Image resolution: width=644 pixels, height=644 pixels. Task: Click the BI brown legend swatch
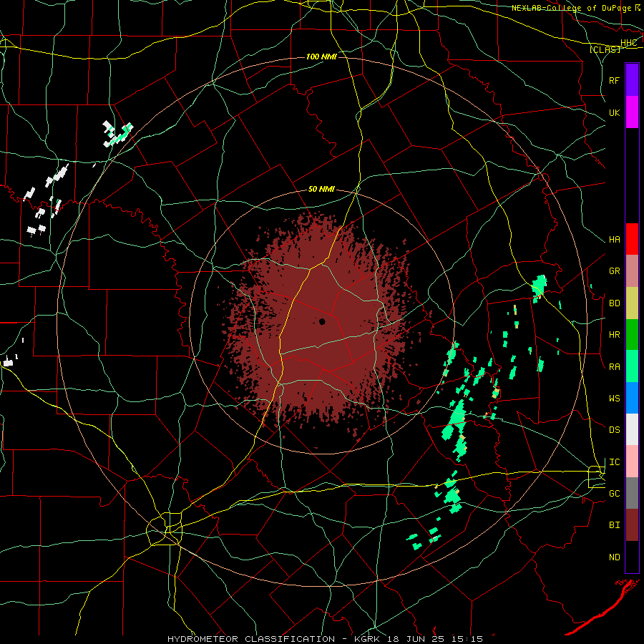(632, 525)
